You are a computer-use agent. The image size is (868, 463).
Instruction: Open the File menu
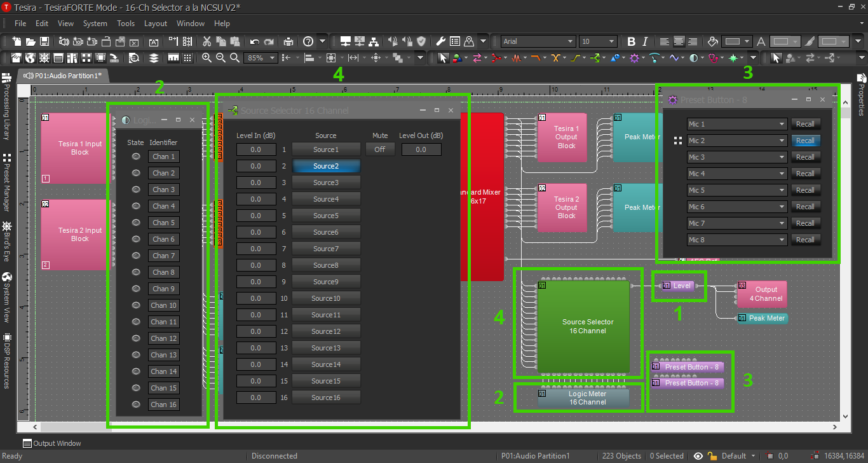(20, 24)
